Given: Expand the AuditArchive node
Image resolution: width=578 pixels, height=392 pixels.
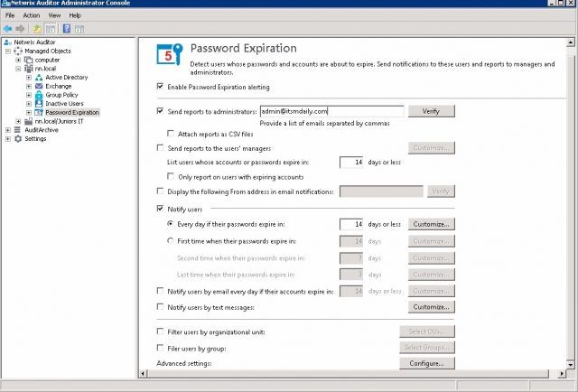Looking at the screenshot, I should pyautogui.click(x=8, y=130).
